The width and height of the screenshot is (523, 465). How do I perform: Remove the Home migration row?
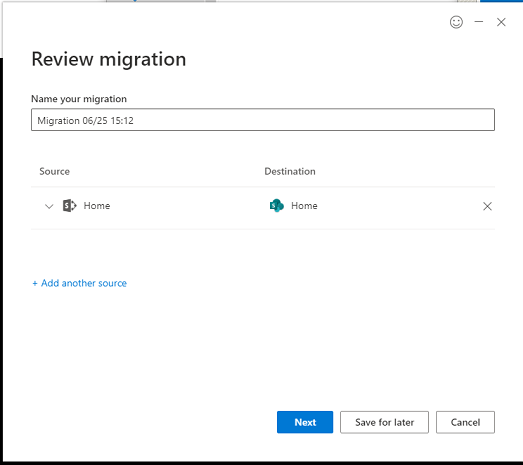[487, 206]
